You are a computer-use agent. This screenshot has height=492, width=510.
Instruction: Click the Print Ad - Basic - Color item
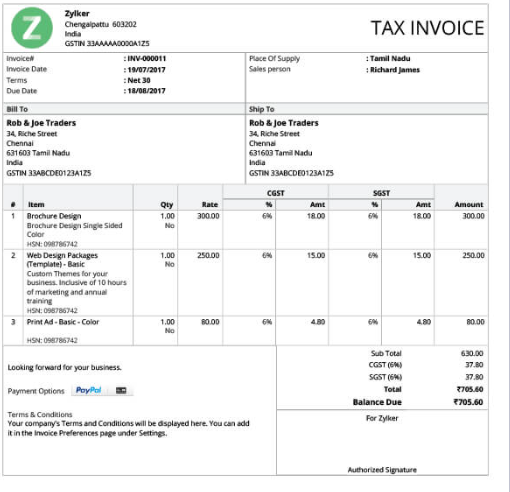(x=63, y=322)
